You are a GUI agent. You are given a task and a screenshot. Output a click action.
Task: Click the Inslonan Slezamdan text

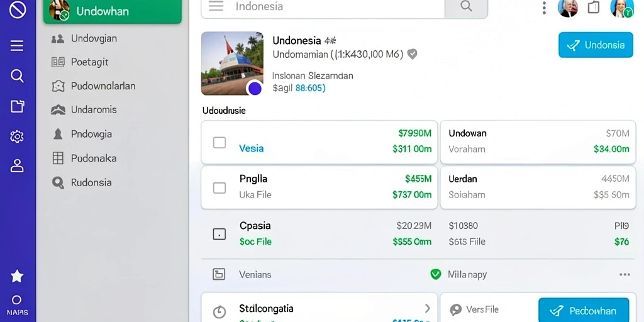click(313, 75)
